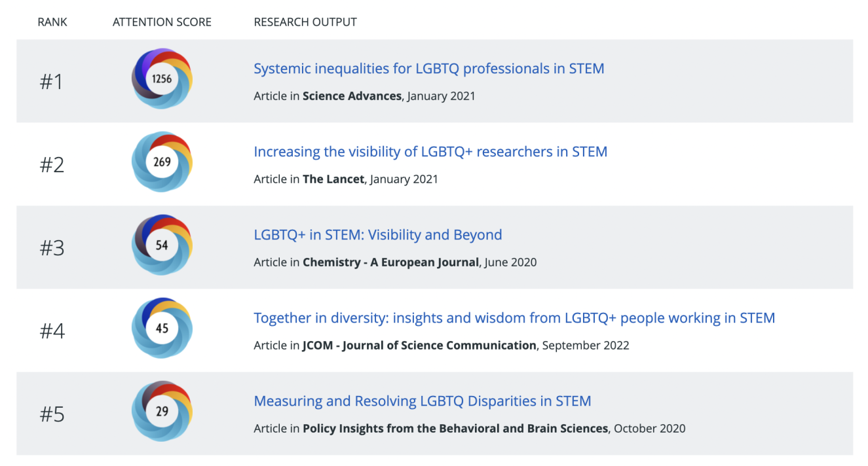868x466 pixels.
Task: Click the Altmetric donut badge showing score 1256
Action: pyautogui.click(x=162, y=79)
